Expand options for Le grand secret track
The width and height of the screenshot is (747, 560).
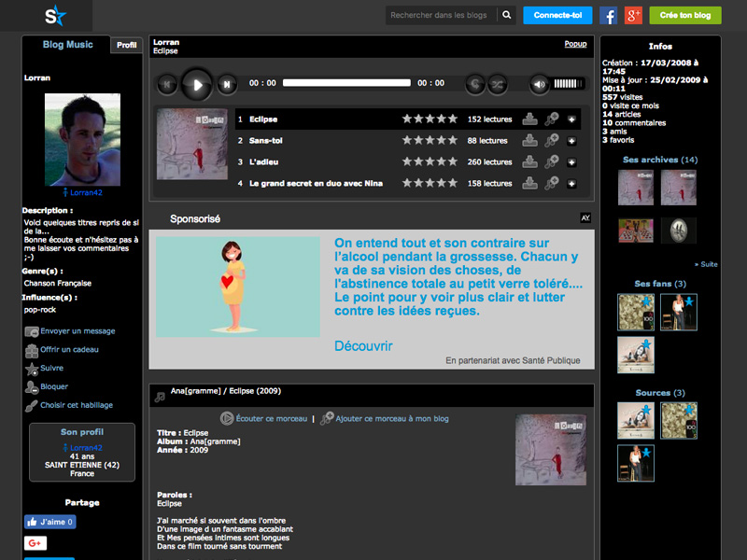[x=571, y=184]
